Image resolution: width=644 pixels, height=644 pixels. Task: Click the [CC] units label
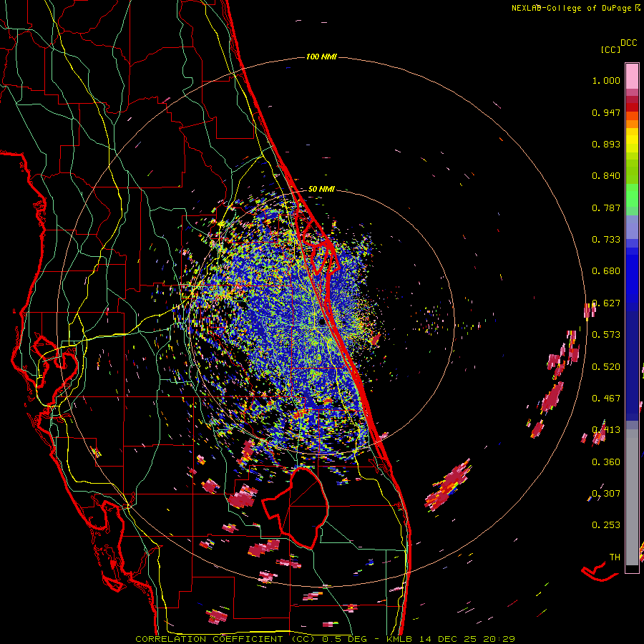(x=610, y=49)
